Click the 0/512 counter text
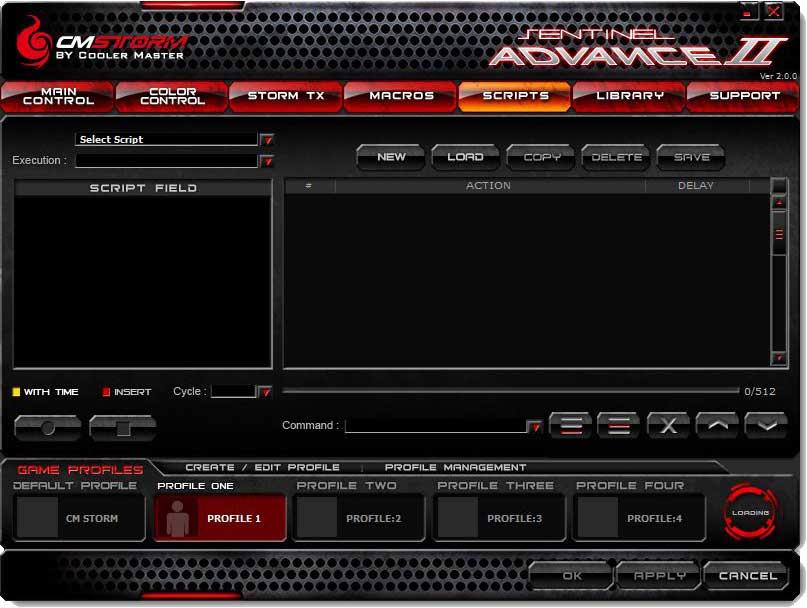Viewport: 807px width, 608px height. click(760, 392)
